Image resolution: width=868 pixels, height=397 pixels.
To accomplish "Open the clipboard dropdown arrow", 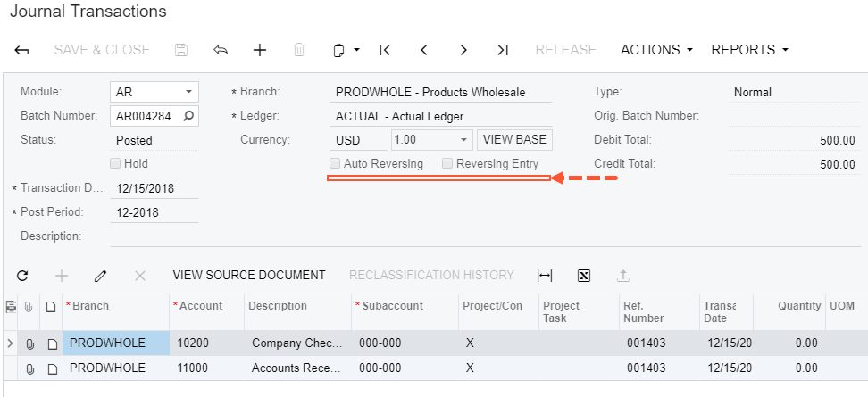I will click(x=356, y=51).
